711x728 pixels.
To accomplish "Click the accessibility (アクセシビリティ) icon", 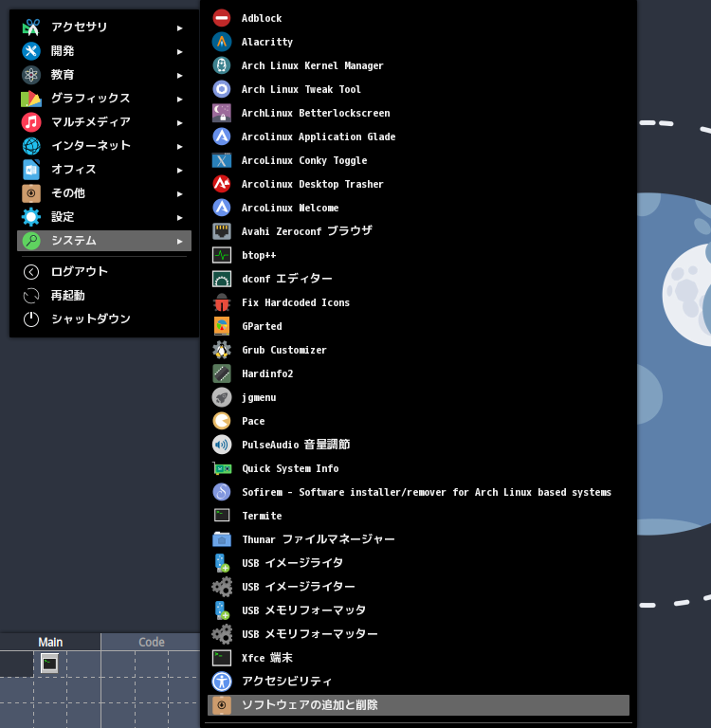I will click(222, 682).
